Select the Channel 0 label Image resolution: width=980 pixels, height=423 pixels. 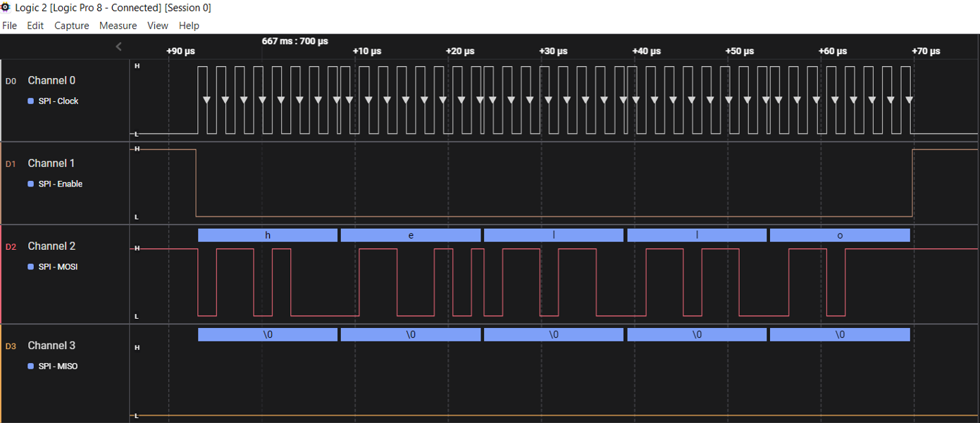pyautogui.click(x=51, y=80)
